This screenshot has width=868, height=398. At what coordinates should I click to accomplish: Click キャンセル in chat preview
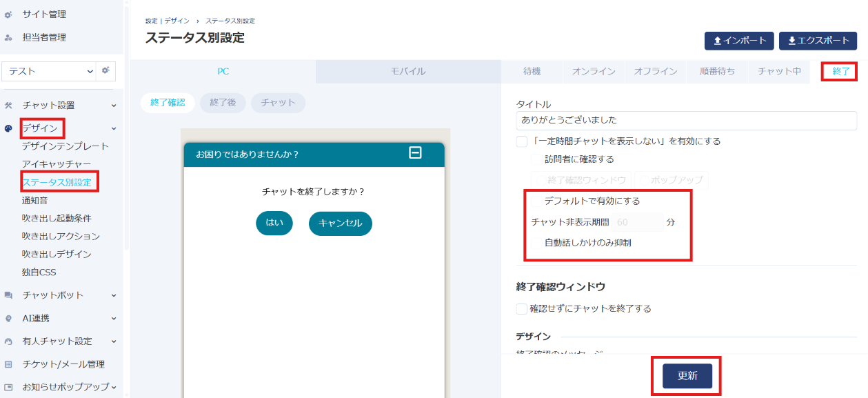(341, 223)
